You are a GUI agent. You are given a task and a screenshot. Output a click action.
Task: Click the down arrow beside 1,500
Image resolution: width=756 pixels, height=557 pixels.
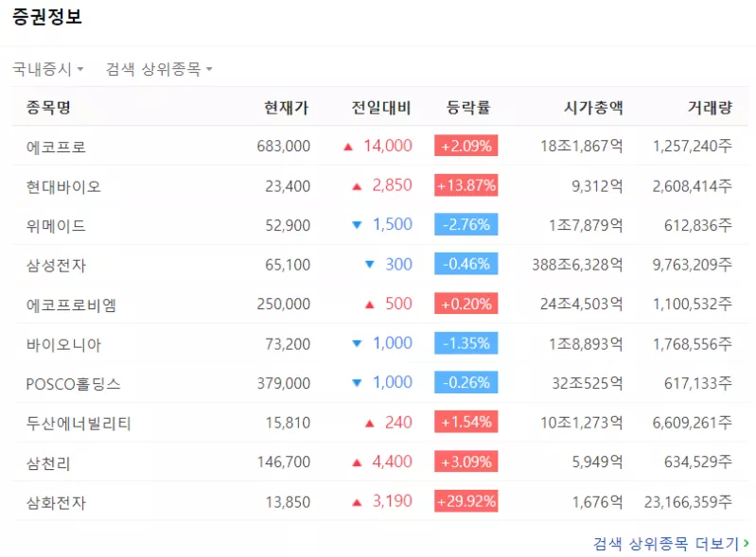point(357,224)
